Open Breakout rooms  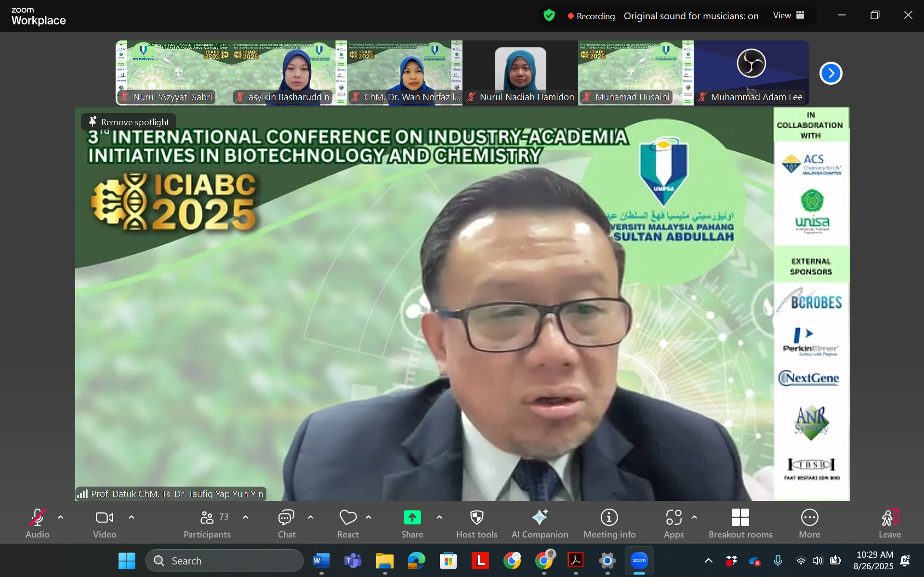[740, 523]
